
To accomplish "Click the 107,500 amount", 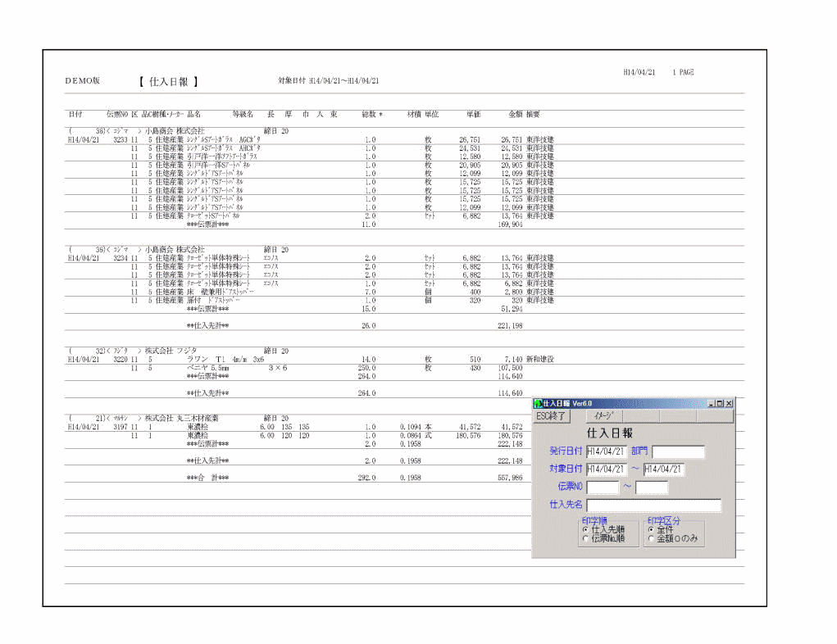I will [510, 368].
